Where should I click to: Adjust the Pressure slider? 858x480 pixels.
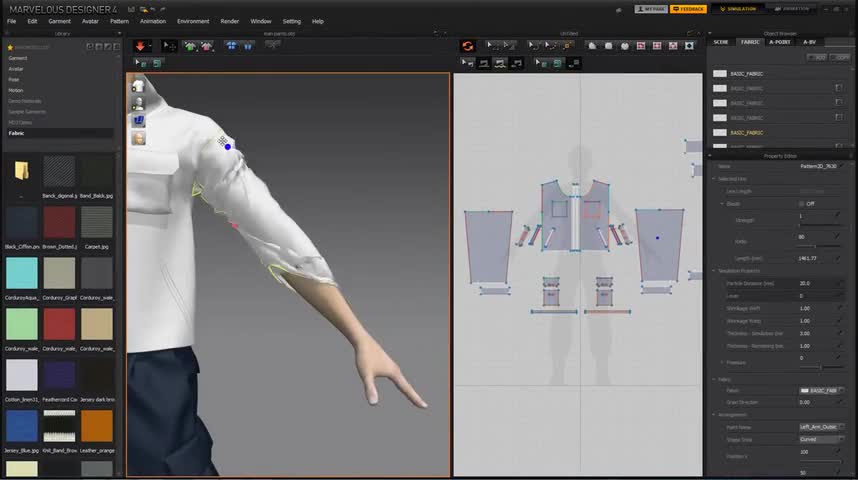click(x=820, y=367)
